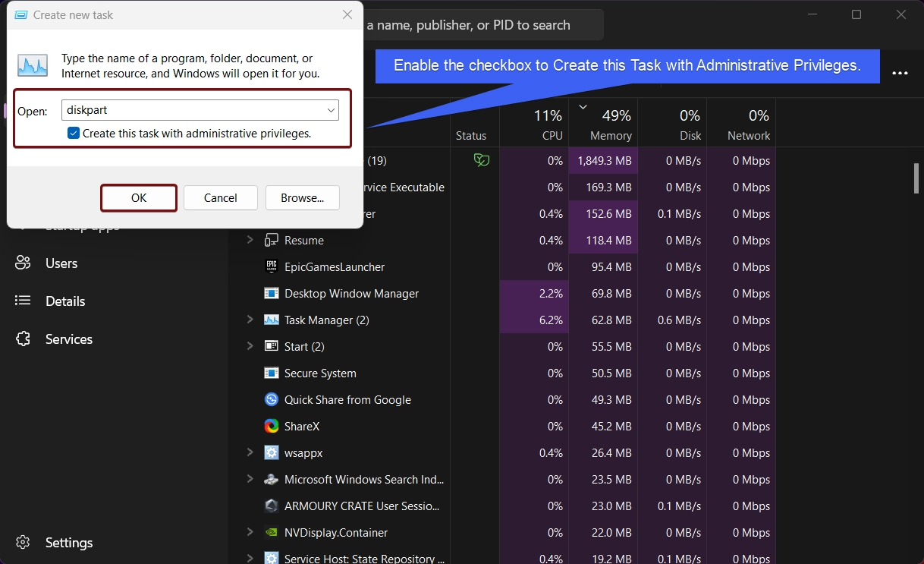This screenshot has height=564, width=924.
Task: Click the Settings gear icon
Action: coord(23,543)
